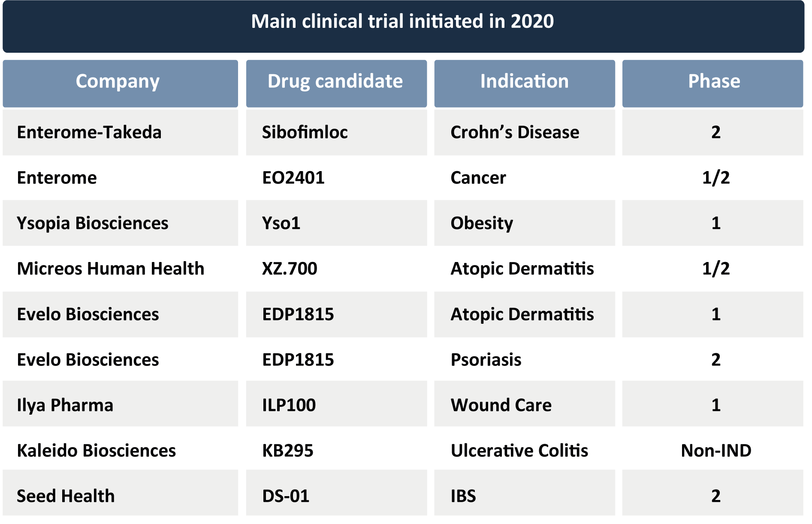Screen dimensions: 812x524
Task: Select the Kaleido Biosciences cell
Action: (97, 451)
